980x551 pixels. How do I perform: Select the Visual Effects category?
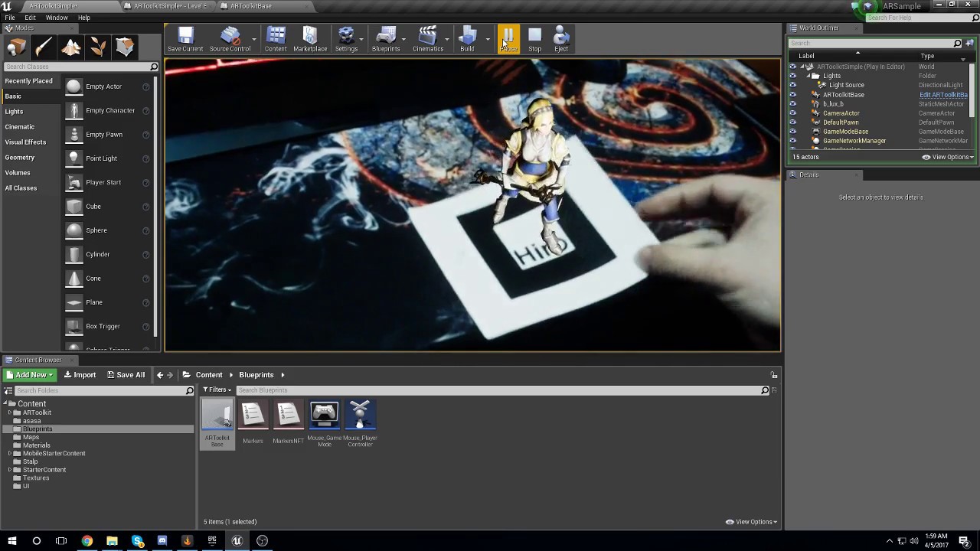coord(25,142)
